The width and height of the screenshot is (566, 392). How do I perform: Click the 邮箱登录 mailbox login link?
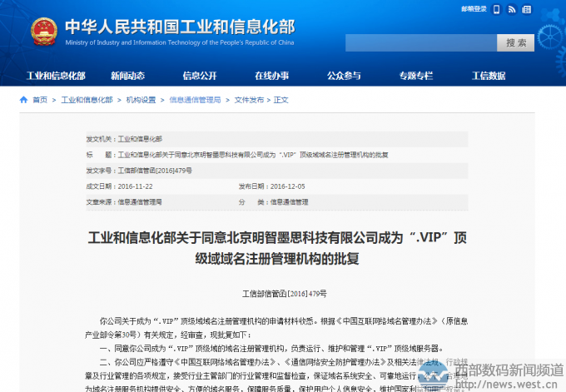[x=472, y=10]
